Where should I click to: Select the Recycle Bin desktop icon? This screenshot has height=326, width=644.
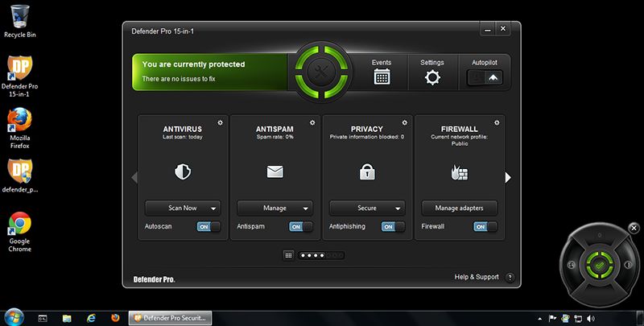[19, 22]
